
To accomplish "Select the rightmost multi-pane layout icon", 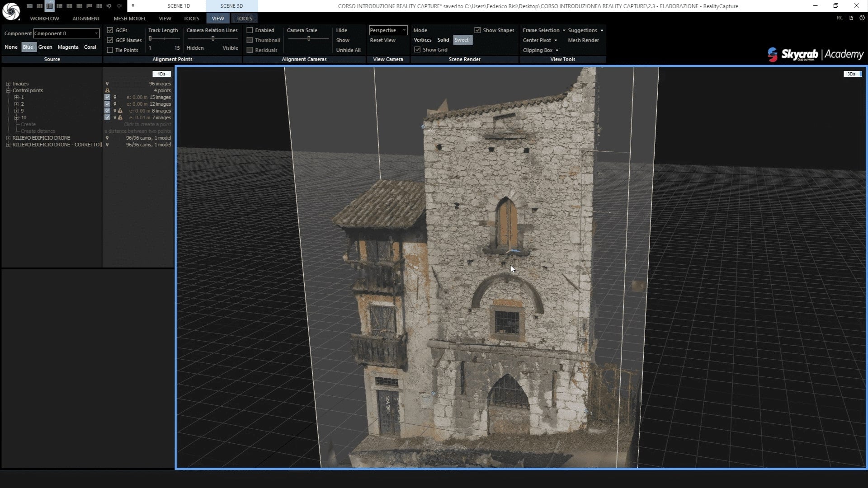I will [99, 6].
